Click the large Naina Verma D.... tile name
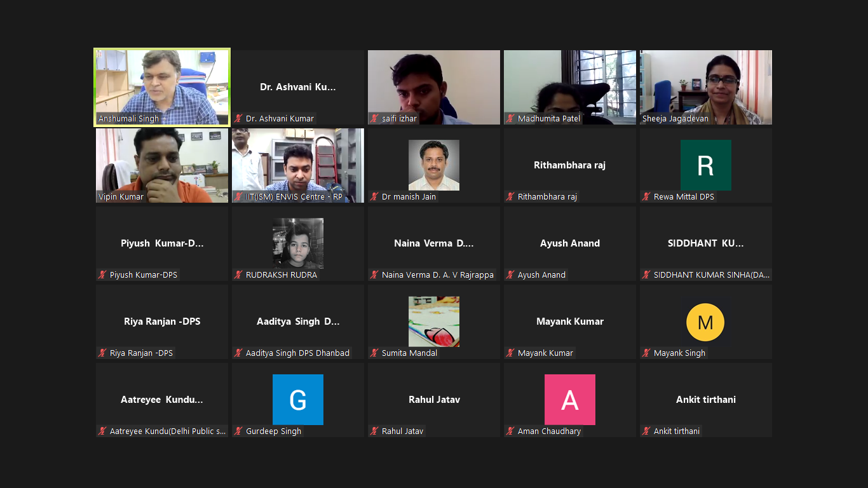 (x=434, y=243)
